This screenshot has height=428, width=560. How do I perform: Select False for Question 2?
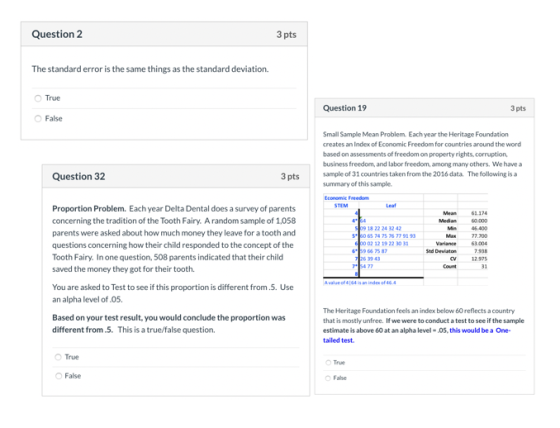point(38,119)
